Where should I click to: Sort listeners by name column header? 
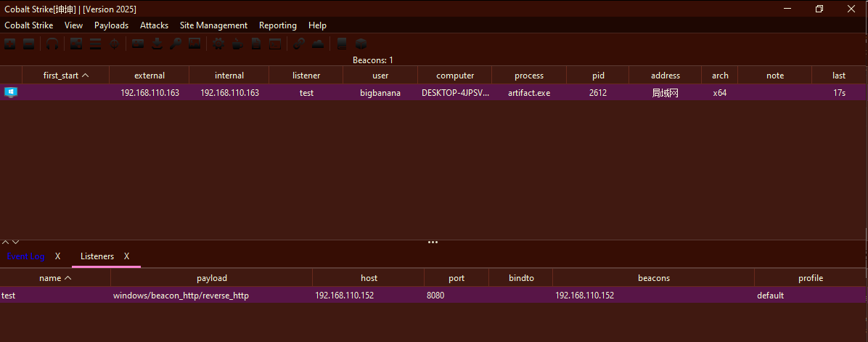coord(55,278)
